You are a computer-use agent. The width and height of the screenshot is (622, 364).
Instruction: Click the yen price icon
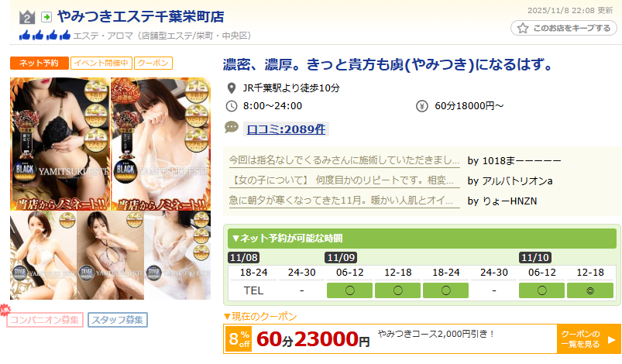[421, 106]
